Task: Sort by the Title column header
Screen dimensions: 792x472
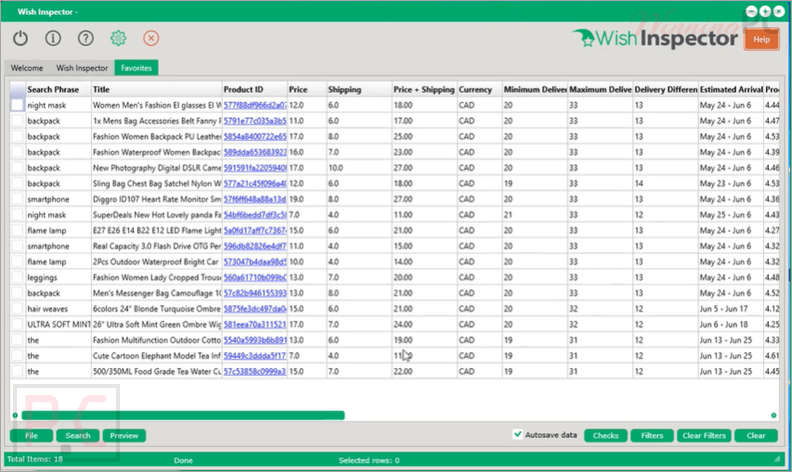Action: pyautogui.click(x=157, y=89)
